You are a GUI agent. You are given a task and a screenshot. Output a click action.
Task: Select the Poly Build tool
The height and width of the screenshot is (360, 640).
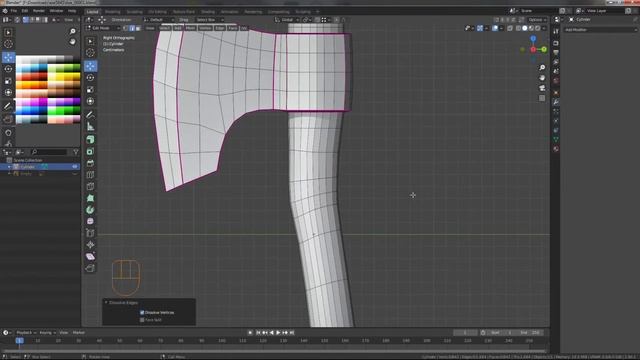pyautogui.click(x=90, y=198)
